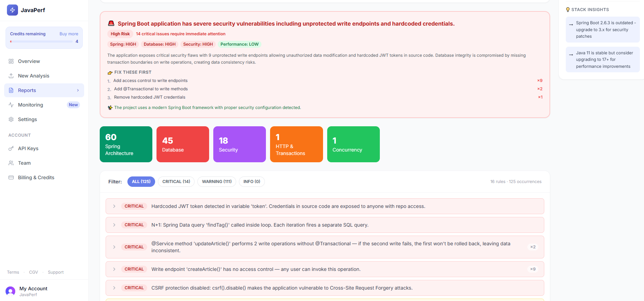Select the INFO (0) filter chip

252,182
